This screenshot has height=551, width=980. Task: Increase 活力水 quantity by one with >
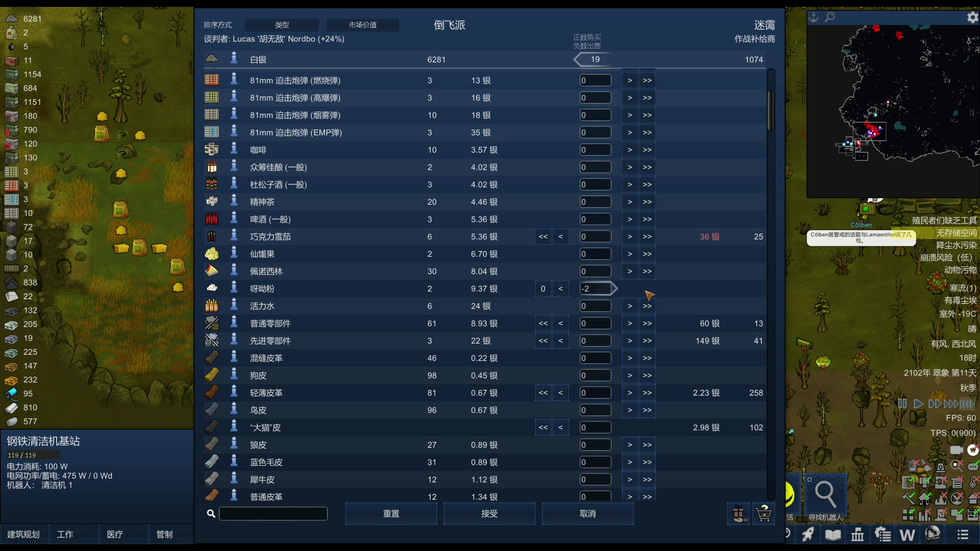(629, 306)
